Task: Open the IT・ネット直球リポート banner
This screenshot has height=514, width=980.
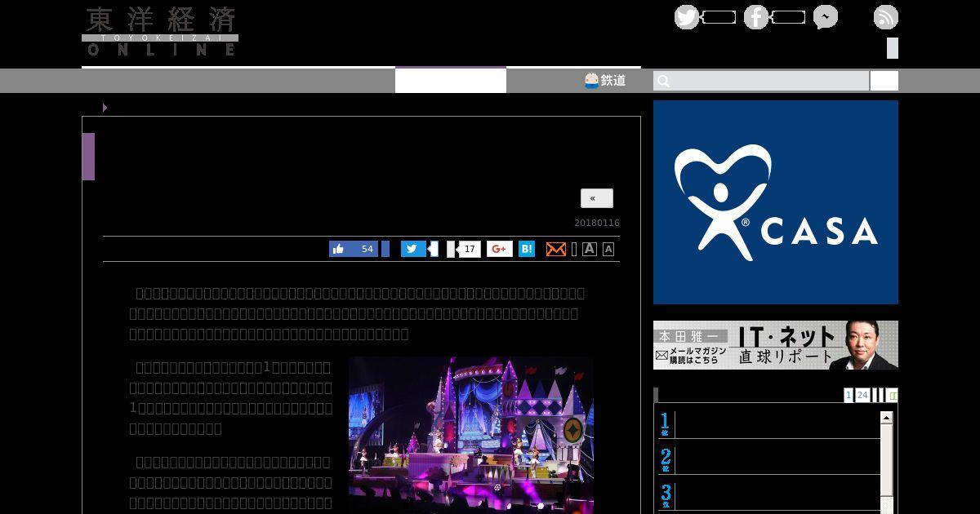Action: pos(776,345)
